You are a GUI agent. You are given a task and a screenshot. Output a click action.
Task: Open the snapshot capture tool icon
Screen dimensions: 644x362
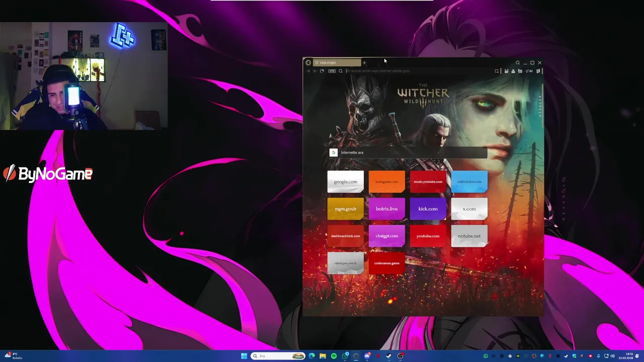click(497, 71)
